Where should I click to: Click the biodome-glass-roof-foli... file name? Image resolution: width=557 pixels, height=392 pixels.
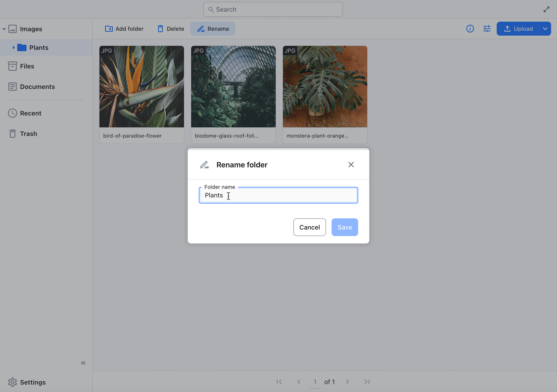(x=227, y=136)
